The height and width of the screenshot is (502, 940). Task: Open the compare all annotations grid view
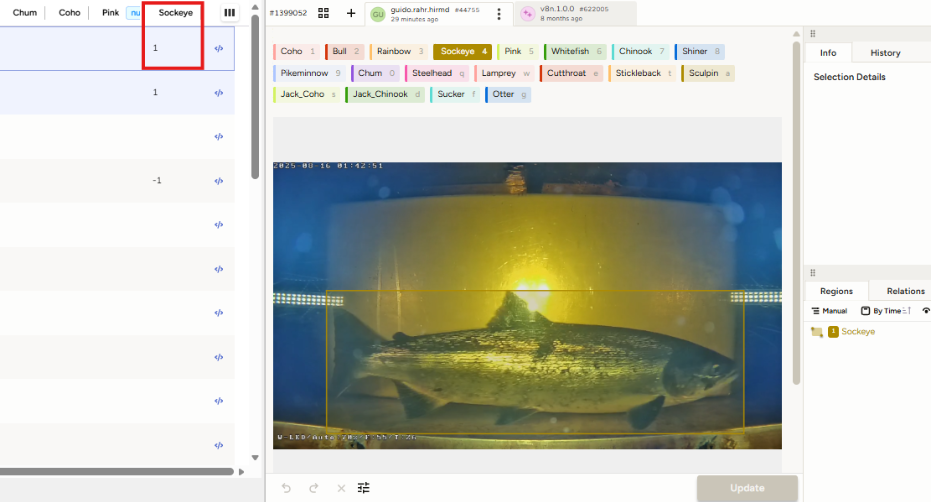point(323,13)
